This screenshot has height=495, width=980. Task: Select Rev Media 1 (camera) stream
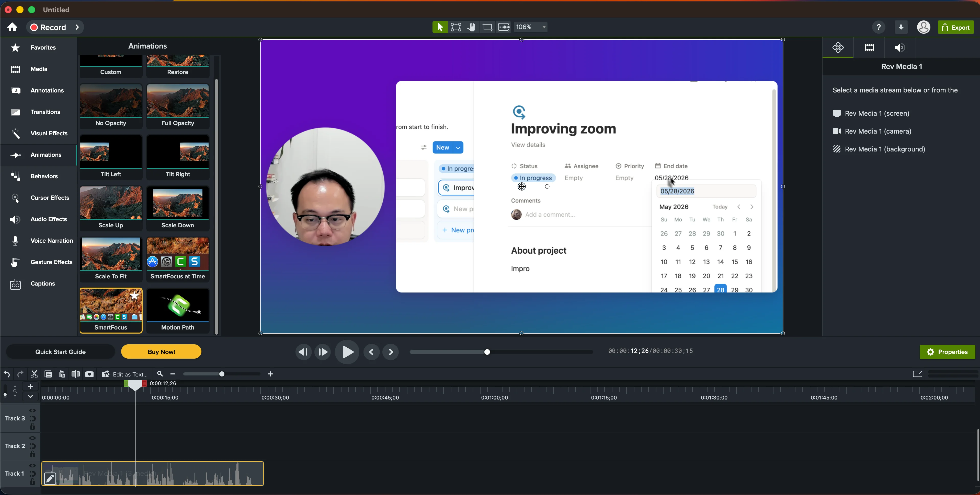(x=872, y=132)
